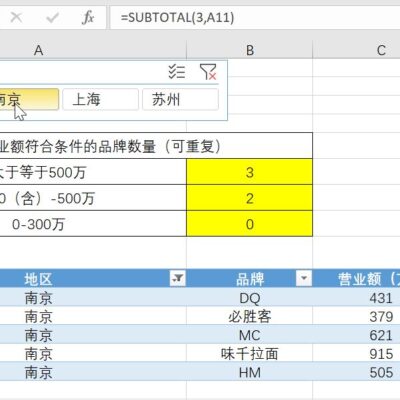The image size is (400, 400).
Task: Select the MC brand cell
Action: coord(250,335)
